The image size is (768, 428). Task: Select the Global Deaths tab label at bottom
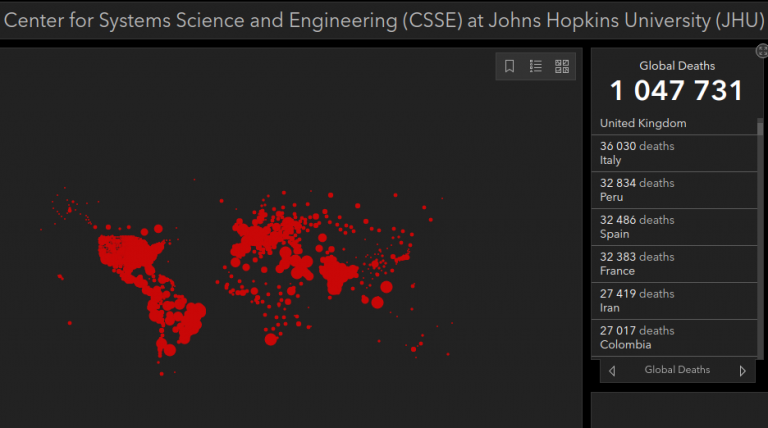coord(677,370)
